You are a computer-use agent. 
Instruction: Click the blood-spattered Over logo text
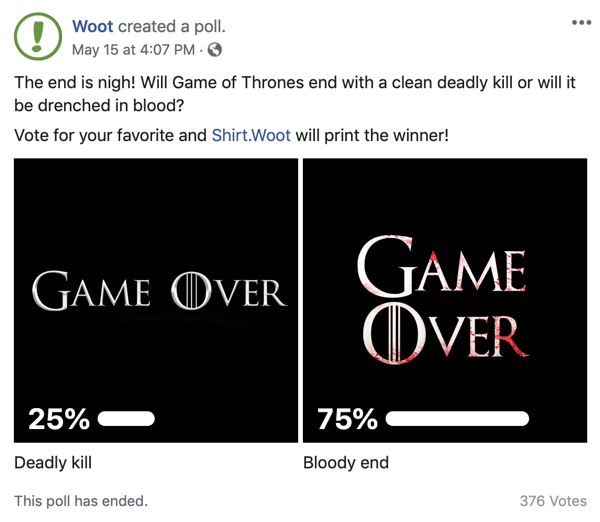point(445,333)
